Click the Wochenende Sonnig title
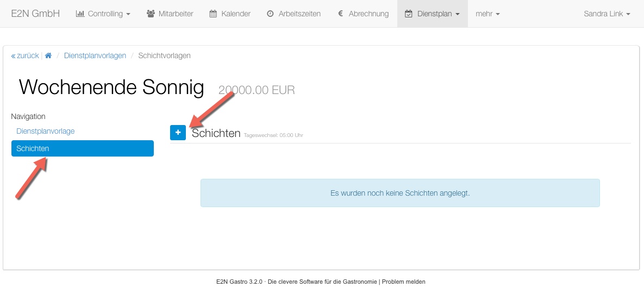The image size is (644, 287). tap(111, 88)
